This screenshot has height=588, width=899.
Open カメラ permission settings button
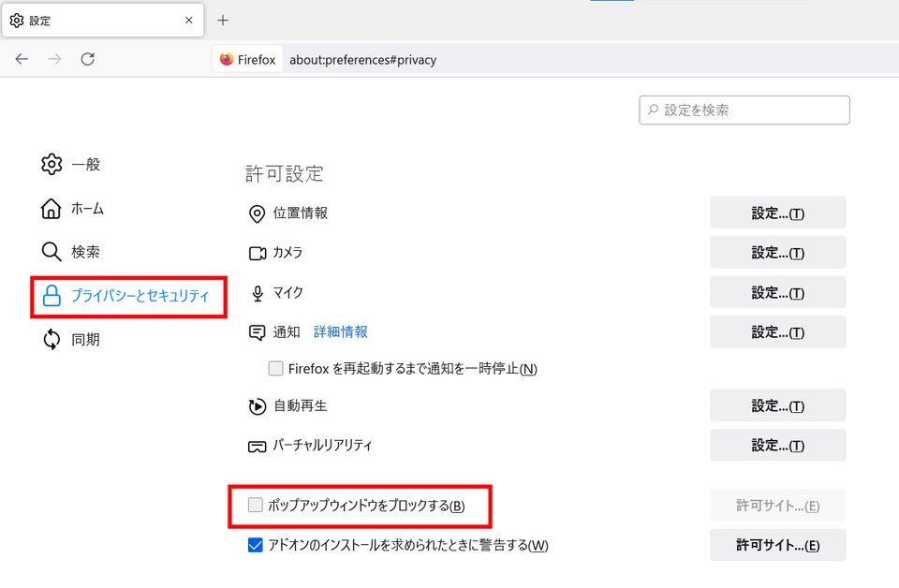pos(777,252)
